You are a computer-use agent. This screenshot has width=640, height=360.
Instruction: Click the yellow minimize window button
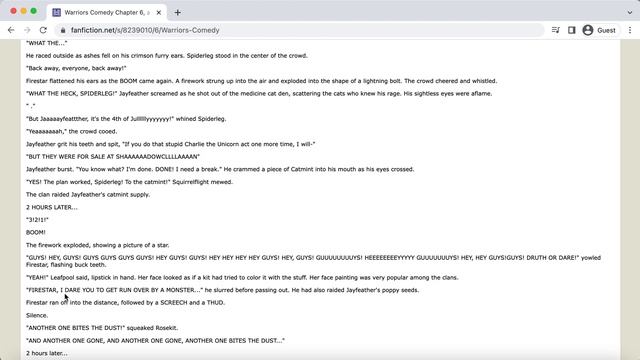tap(23, 11)
